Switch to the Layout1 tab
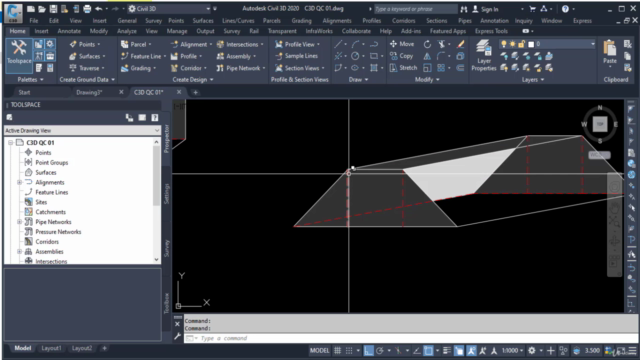 (x=51, y=348)
